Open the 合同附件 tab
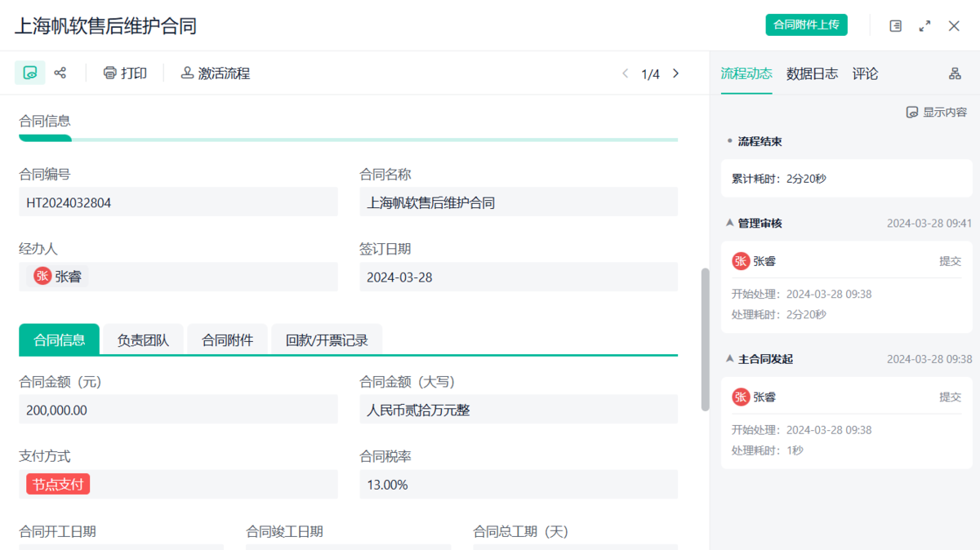Viewport: 980px width, 550px height. (x=228, y=339)
